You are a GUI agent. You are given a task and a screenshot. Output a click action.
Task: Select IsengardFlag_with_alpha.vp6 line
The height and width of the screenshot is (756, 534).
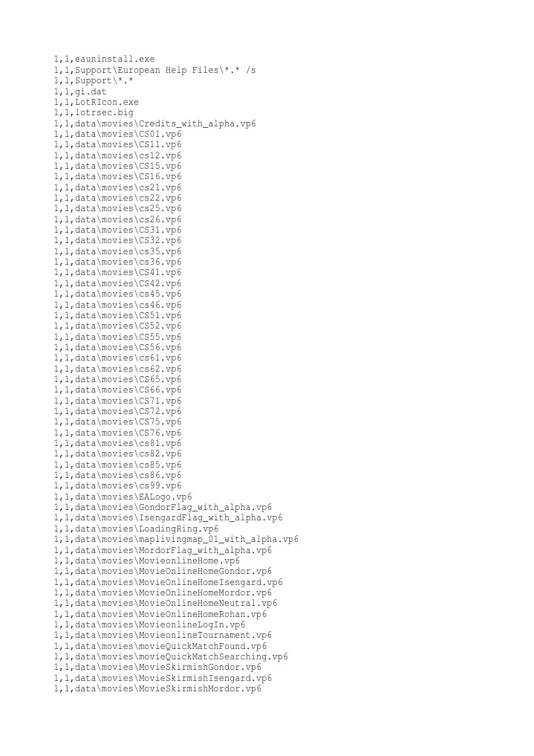(x=168, y=518)
